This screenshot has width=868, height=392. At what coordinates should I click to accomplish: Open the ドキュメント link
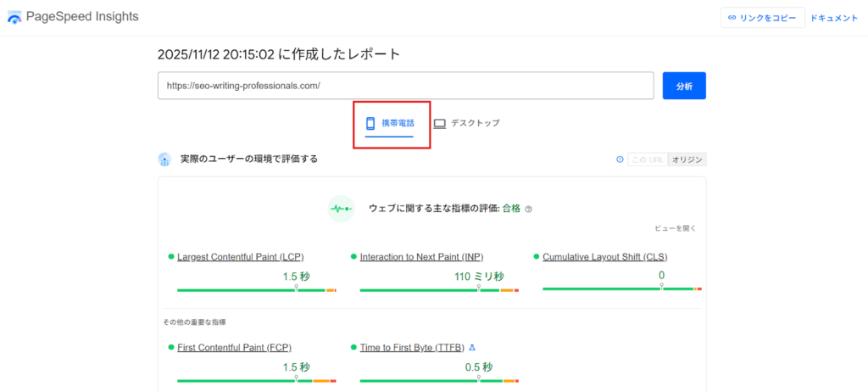834,18
